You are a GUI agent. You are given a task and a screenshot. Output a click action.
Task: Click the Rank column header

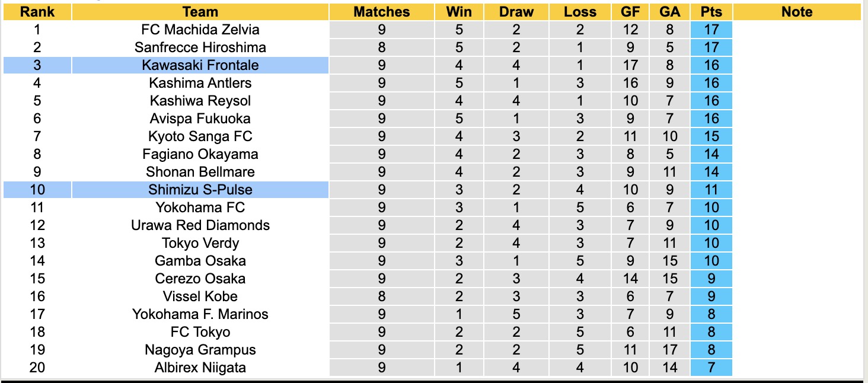37,12
